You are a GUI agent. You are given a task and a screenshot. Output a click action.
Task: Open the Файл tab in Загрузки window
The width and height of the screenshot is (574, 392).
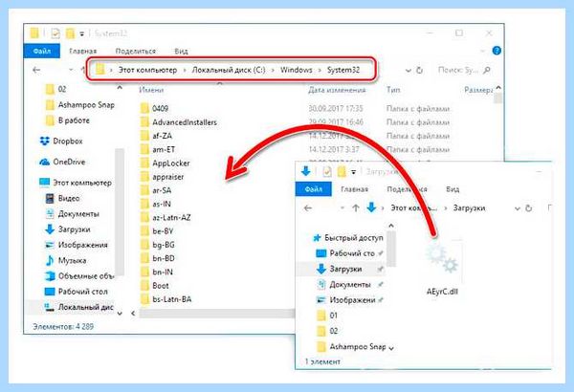pos(314,189)
